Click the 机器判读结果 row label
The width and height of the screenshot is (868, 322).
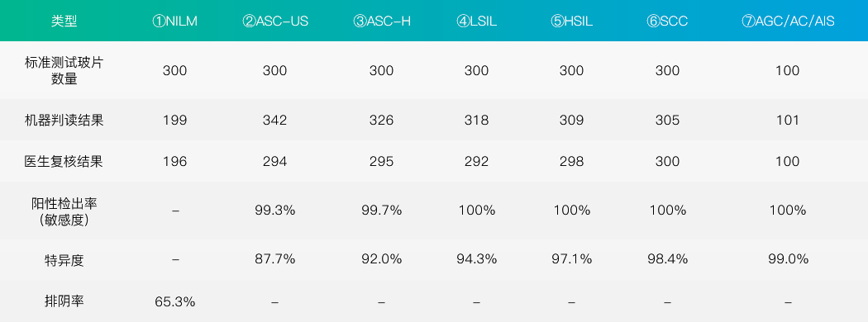coord(64,120)
